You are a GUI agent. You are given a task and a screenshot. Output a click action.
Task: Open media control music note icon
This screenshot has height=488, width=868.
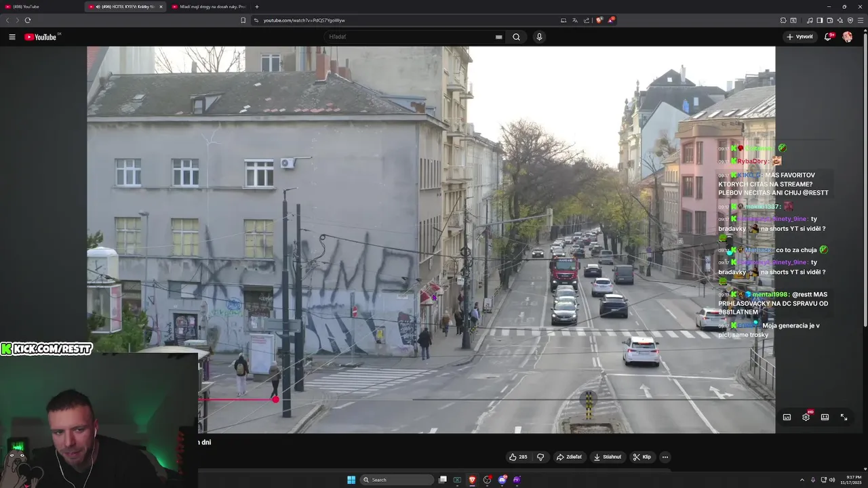(810, 20)
